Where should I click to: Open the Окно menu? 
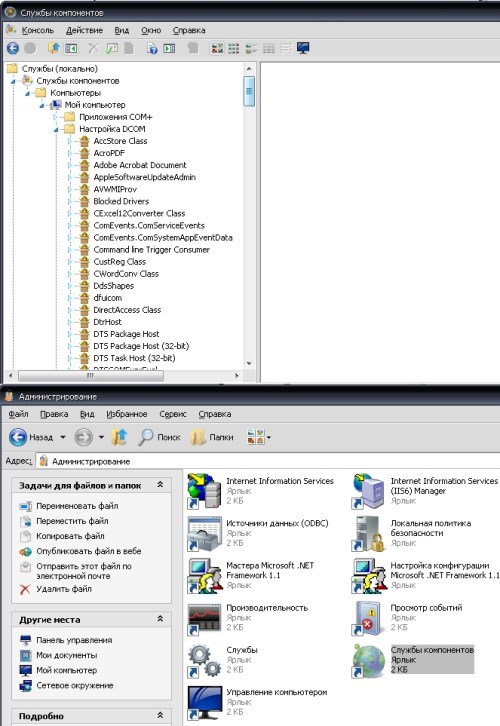[x=151, y=30]
